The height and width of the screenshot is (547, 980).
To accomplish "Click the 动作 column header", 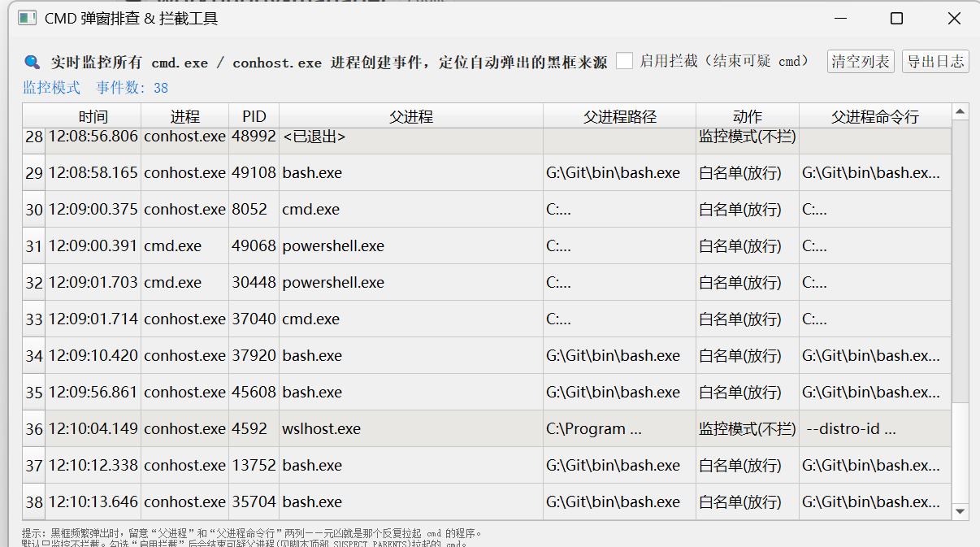I will pos(748,116).
